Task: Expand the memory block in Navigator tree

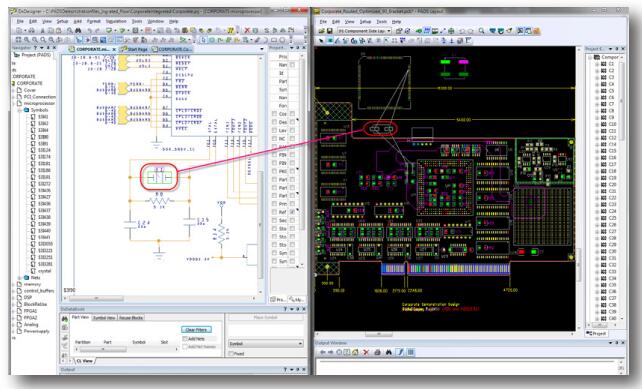Action: coord(14,284)
